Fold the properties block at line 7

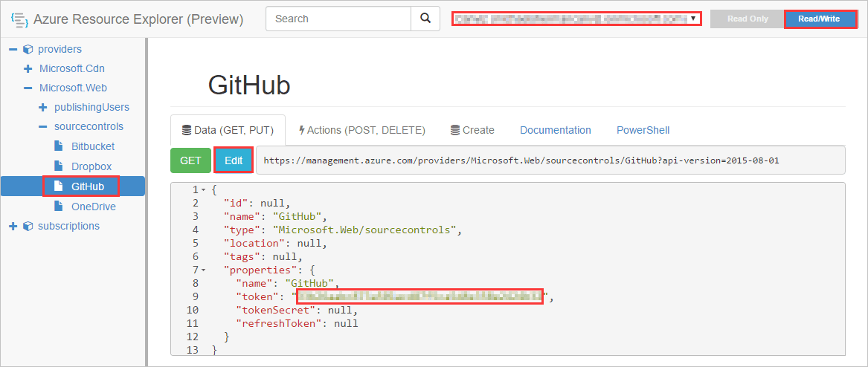pos(203,270)
